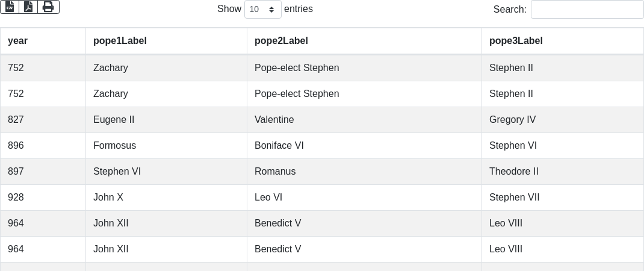The width and height of the screenshot is (644, 271).
Task: Select the Eugene II cell
Action: (166, 120)
